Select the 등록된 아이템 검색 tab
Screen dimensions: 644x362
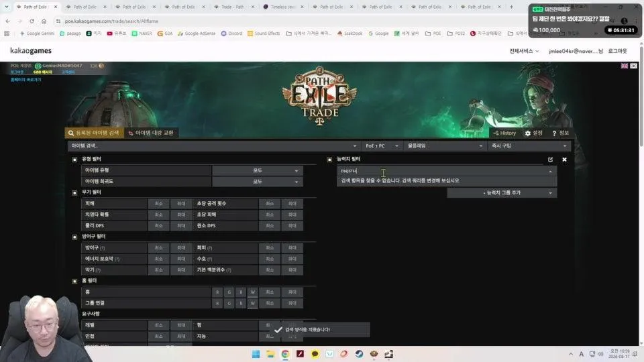tap(94, 133)
